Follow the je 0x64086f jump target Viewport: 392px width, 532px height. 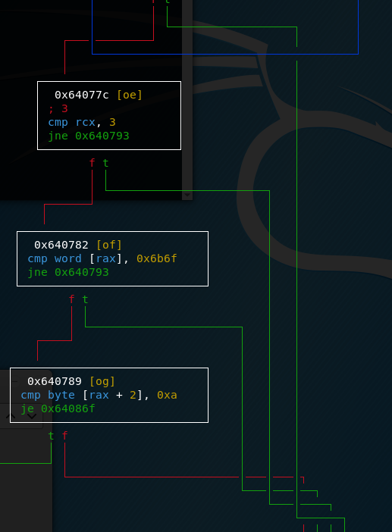(x=58, y=408)
